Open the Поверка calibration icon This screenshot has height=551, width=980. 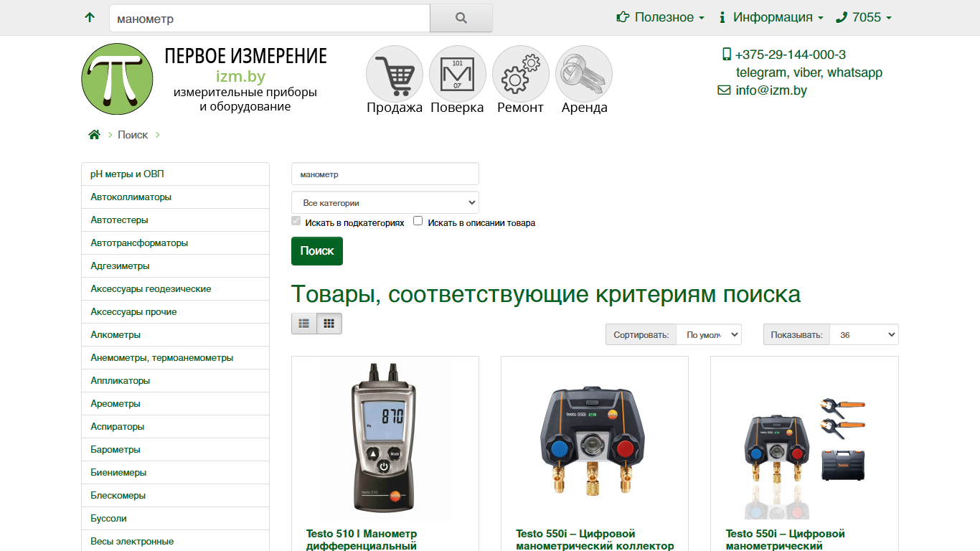click(458, 75)
